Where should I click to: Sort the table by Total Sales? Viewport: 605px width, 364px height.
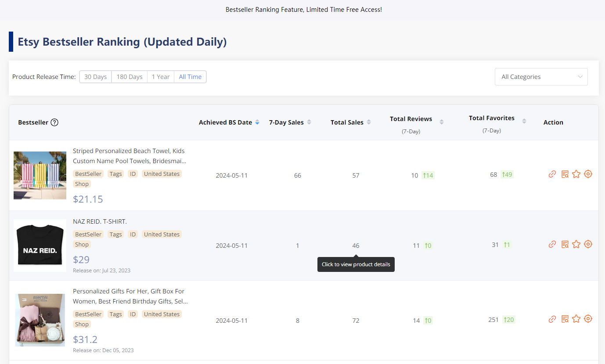click(350, 122)
